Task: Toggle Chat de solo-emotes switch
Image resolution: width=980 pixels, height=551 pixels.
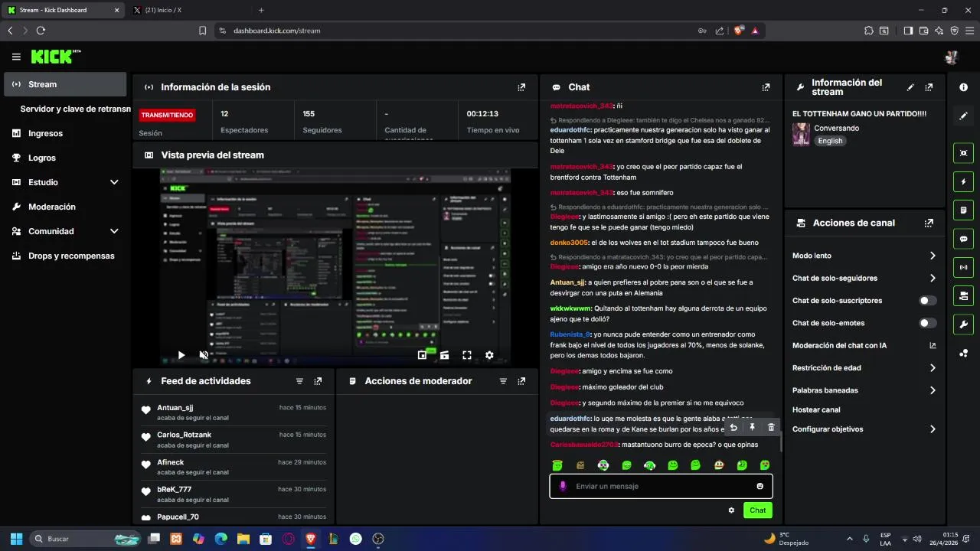Action: click(x=928, y=323)
